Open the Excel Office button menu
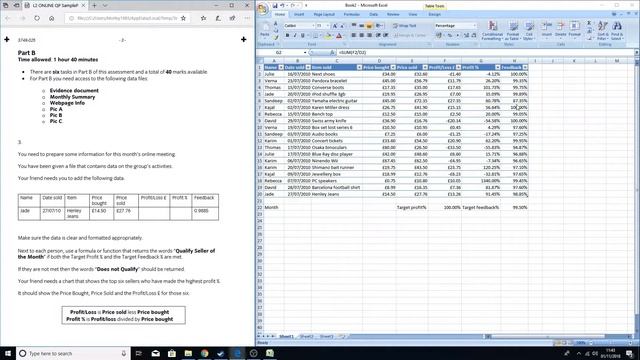Screen dimensions: 640x360 tap(263, 8)
